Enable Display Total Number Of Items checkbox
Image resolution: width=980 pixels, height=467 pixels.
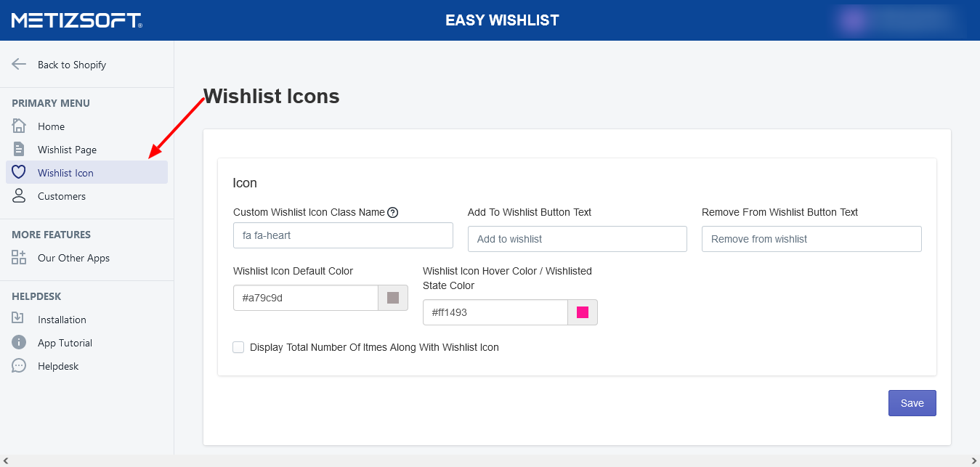click(238, 347)
